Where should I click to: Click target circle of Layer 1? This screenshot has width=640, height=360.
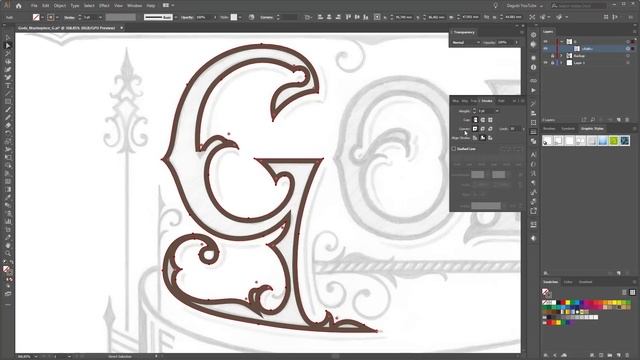click(x=628, y=63)
